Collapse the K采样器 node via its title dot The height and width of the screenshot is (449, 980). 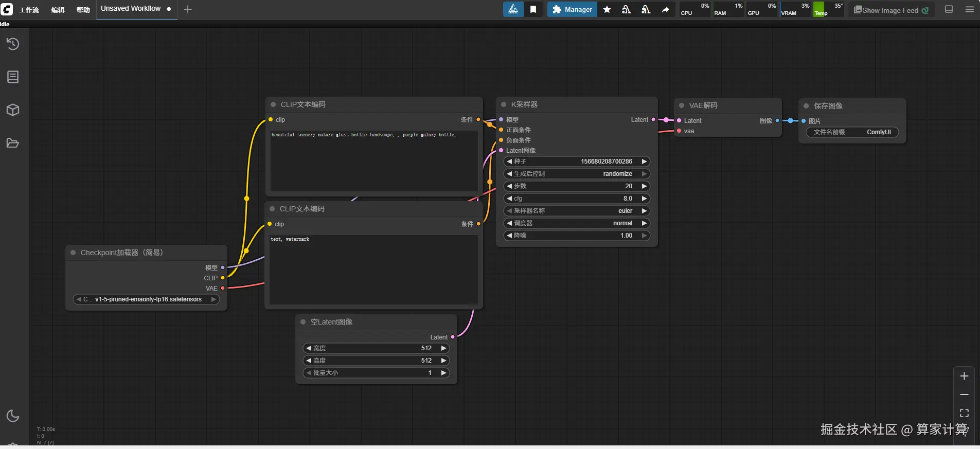[504, 104]
